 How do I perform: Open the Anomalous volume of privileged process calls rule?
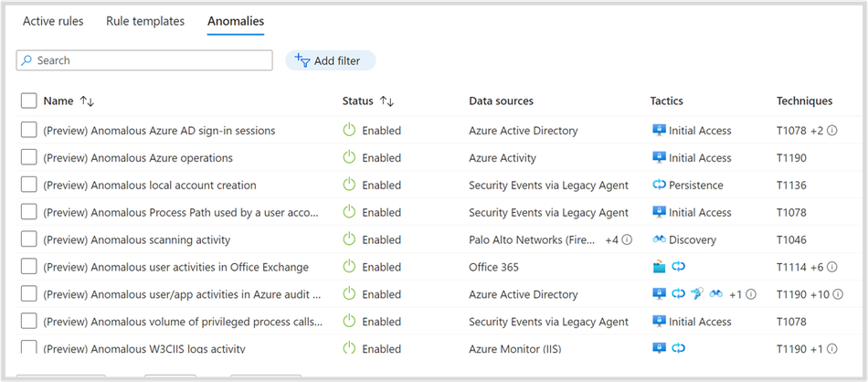184,322
